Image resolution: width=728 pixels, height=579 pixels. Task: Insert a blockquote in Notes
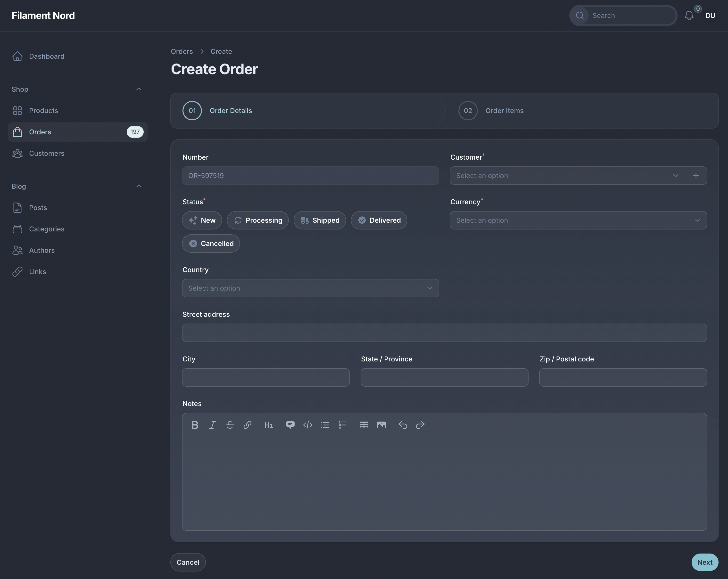(x=290, y=425)
